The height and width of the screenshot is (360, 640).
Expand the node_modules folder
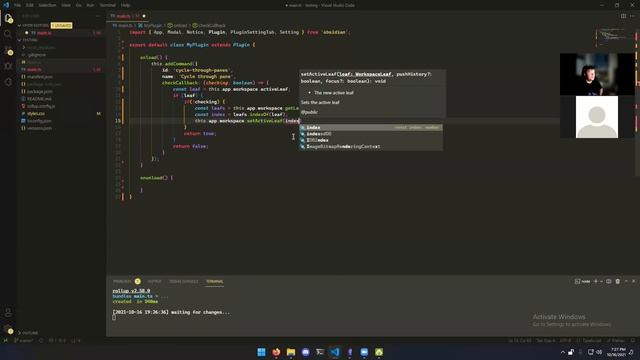(41, 47)
